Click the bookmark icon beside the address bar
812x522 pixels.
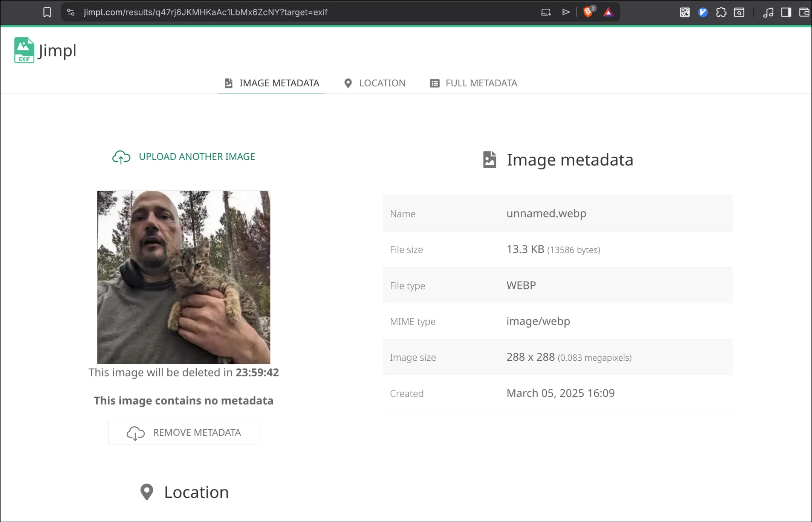coord(47,12)
